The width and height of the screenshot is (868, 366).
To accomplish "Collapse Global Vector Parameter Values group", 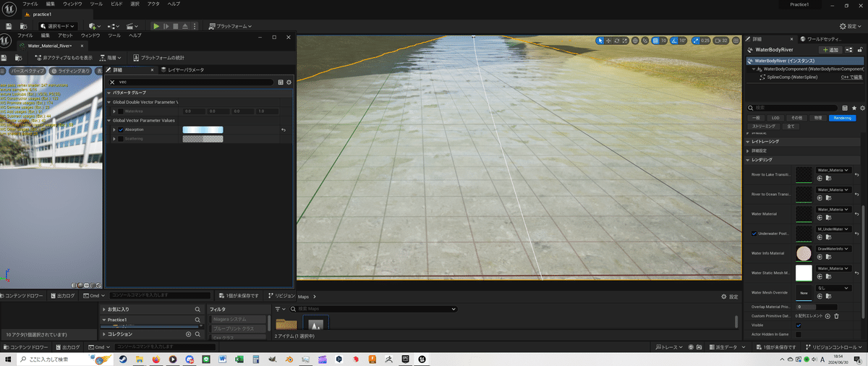I will point(110,120).
